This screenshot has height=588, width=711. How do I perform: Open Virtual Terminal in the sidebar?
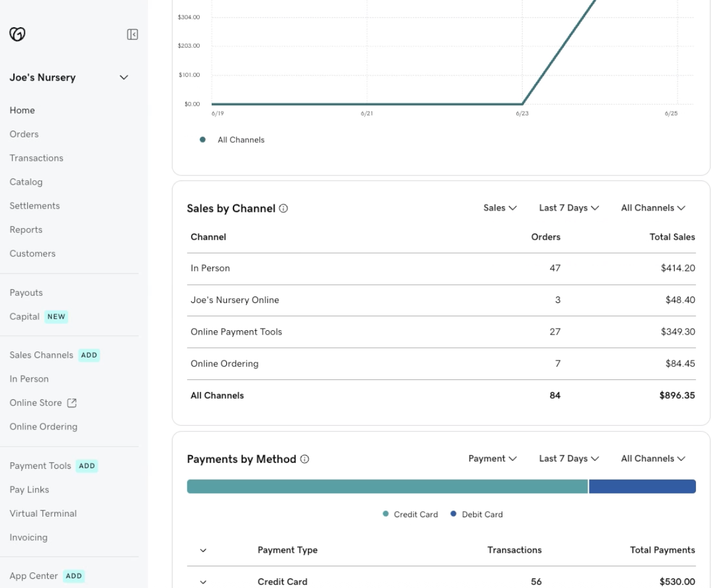(43, 514)
